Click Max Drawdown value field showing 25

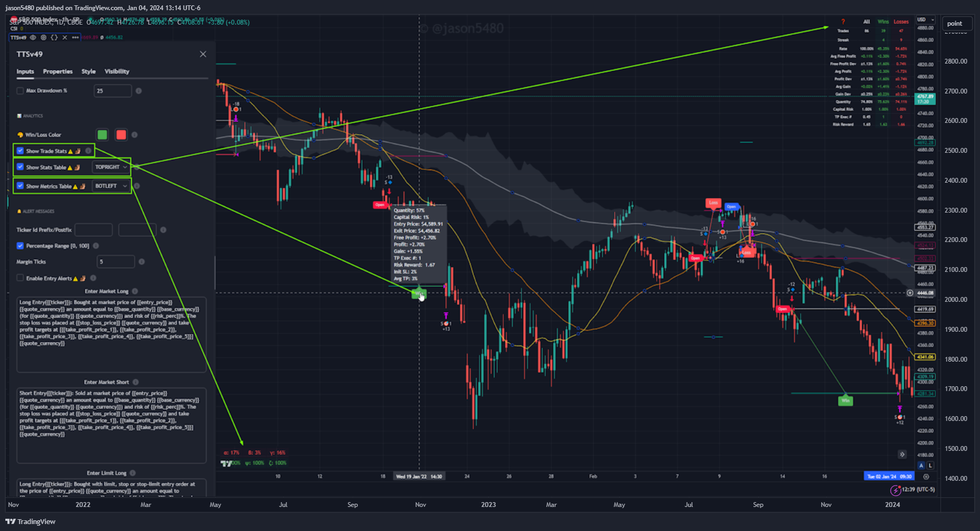pyautogui.click(x=113, y=91)
